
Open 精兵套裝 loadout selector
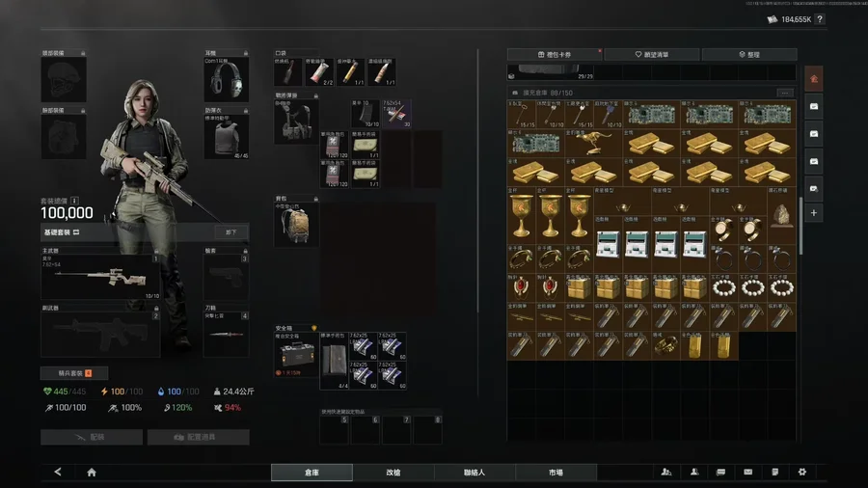point(74,373)
